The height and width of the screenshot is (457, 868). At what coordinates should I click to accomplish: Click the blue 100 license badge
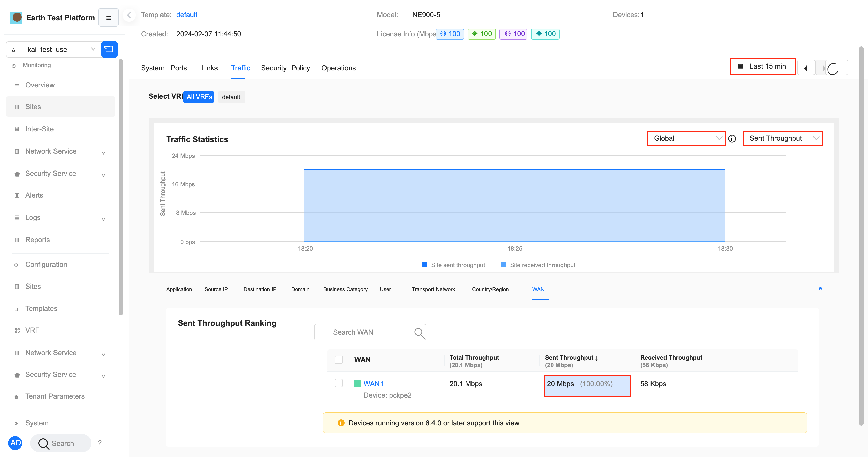pos(450,34)
